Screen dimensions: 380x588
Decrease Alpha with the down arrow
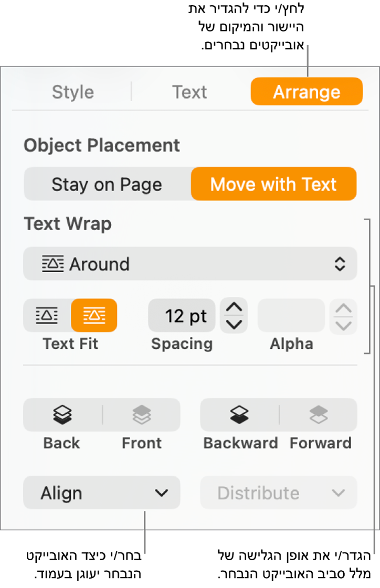pos(343,325)
